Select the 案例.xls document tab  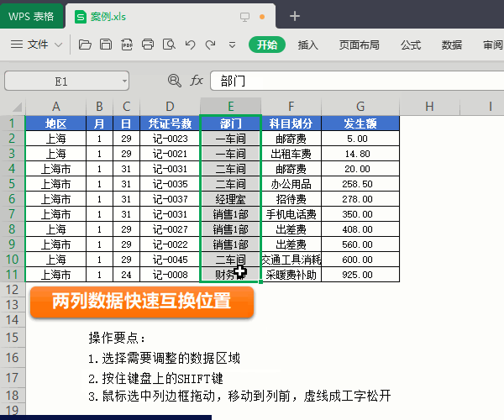[x=171, y=17]
